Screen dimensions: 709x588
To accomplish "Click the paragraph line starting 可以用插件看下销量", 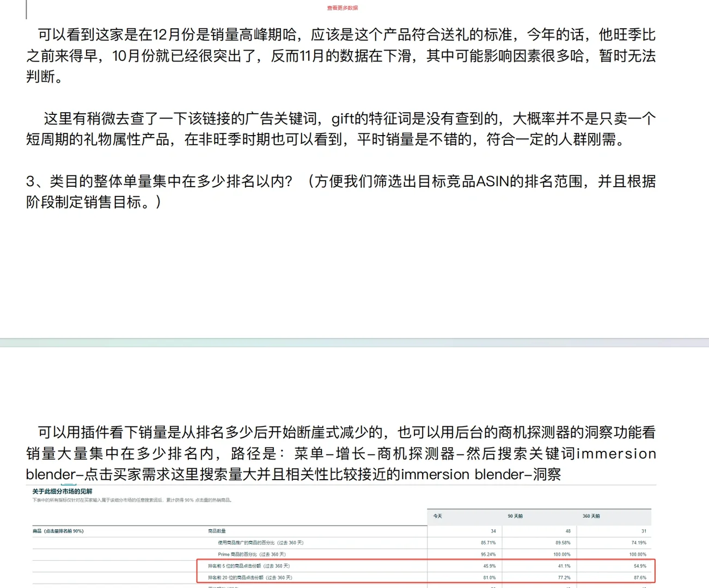I will click(347, 433).
